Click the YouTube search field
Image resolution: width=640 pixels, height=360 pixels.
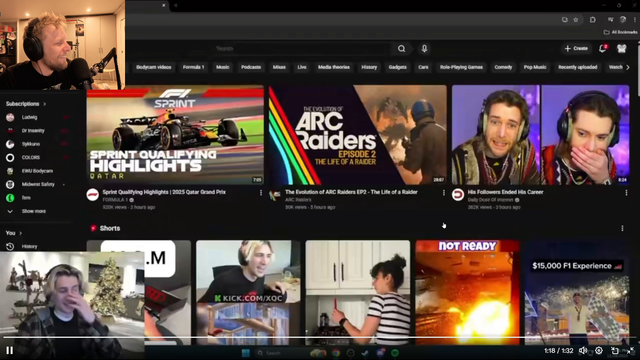(302, 49)
